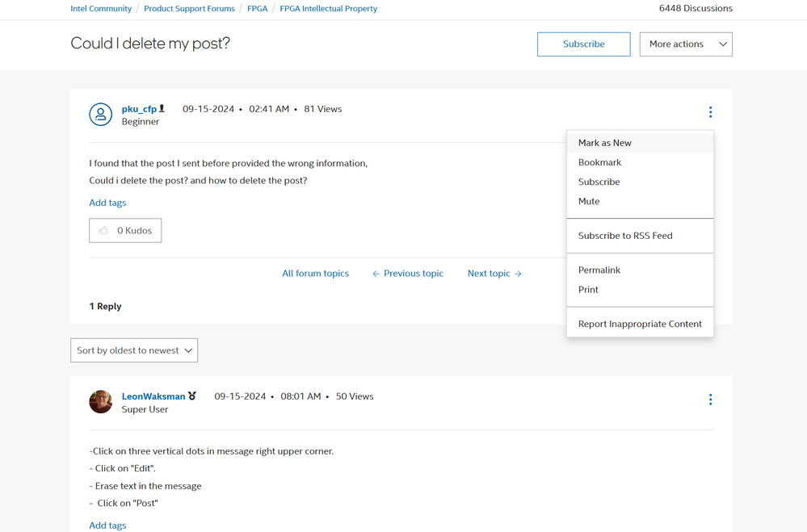Choose Print from the post menu
807x532 pixels.
(640, 290)
